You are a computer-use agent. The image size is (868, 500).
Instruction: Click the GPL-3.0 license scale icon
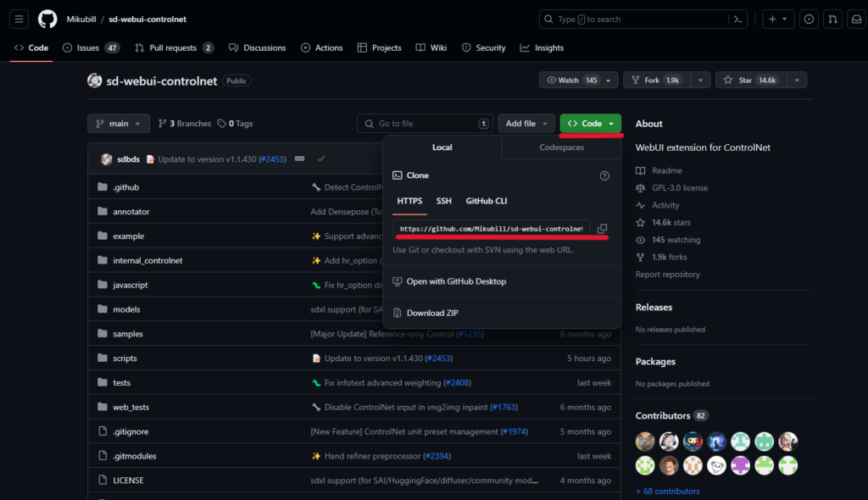pyautogui.click(x=641, y=187)
